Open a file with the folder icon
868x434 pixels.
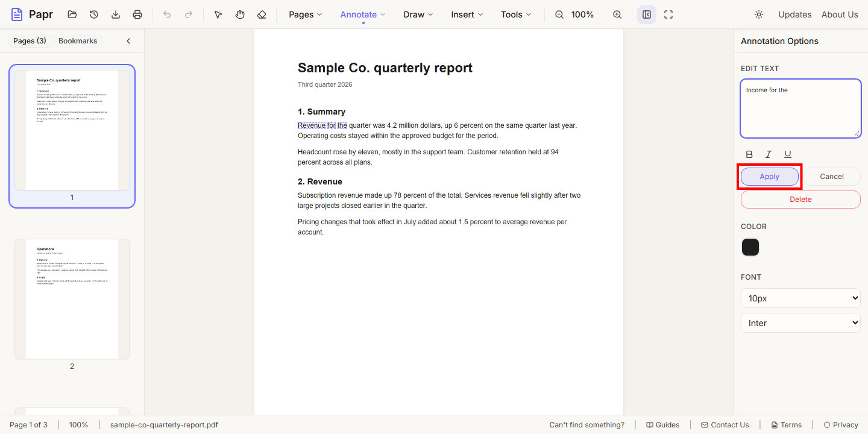pyautogui.click(x=72, y=14)
